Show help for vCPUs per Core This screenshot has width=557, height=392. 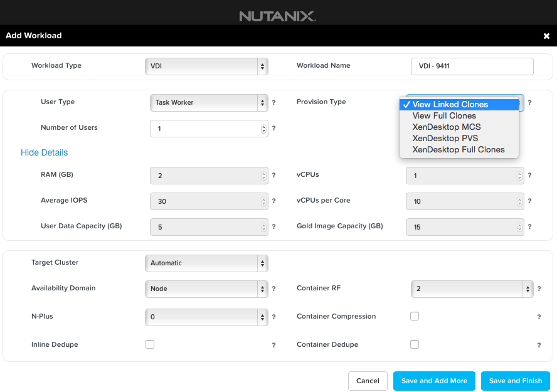[x=529, y=201]
